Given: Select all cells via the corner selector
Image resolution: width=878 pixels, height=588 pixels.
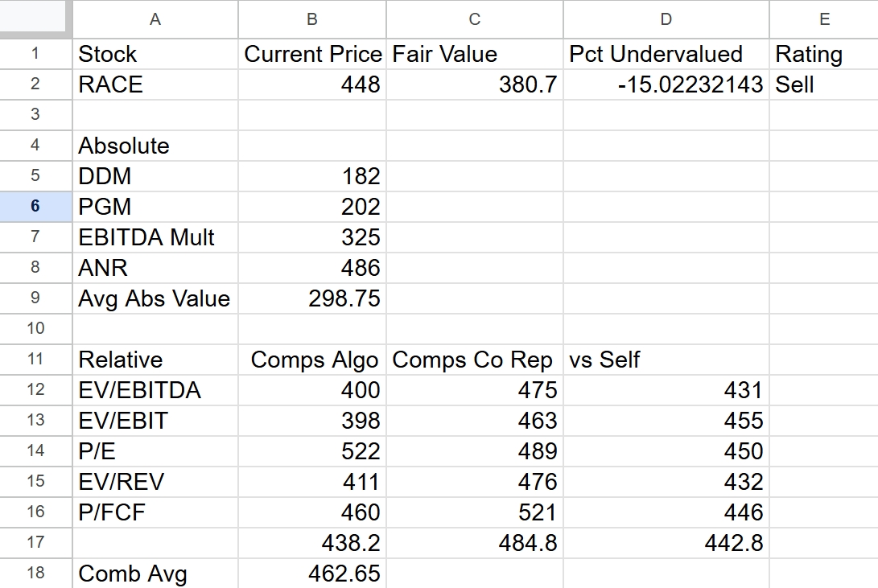Looking at the screenshot, I should [x=35, y=19].
